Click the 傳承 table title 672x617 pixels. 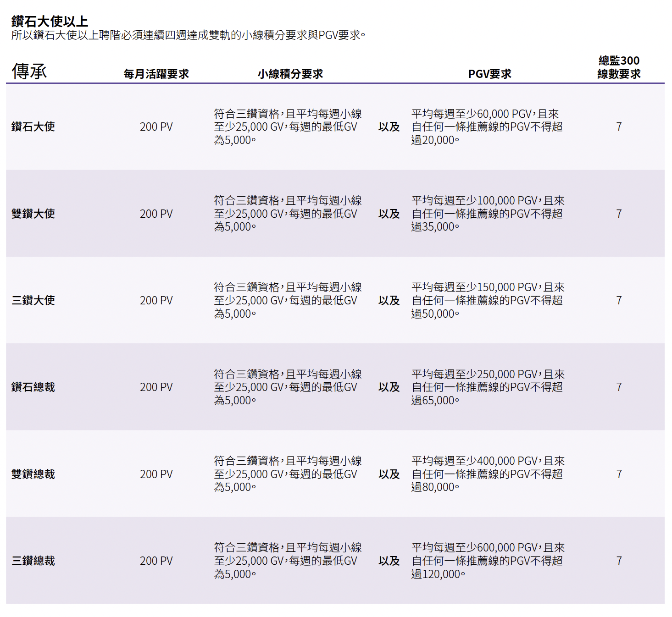(29, 72)
